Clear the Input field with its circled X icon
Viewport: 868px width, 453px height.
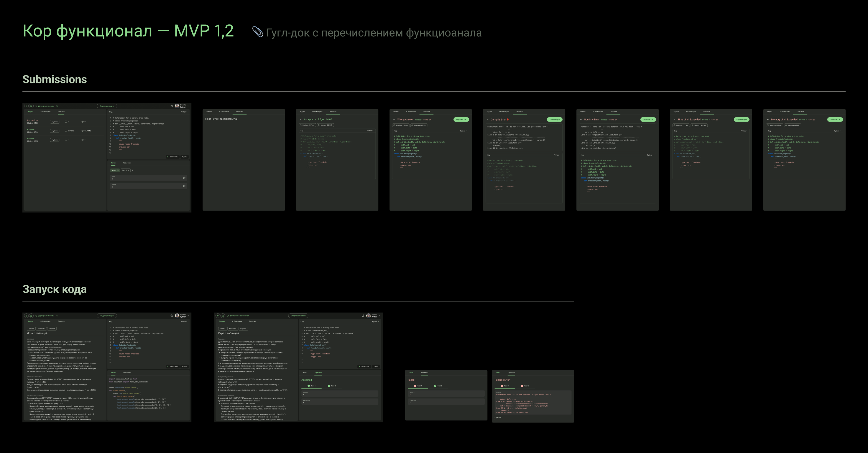point(184,178)
